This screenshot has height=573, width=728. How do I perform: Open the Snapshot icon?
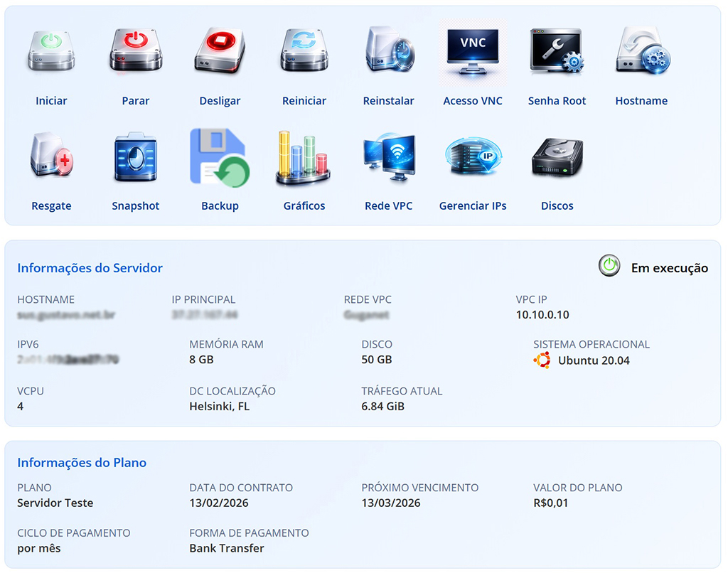[x=135, y=156]
